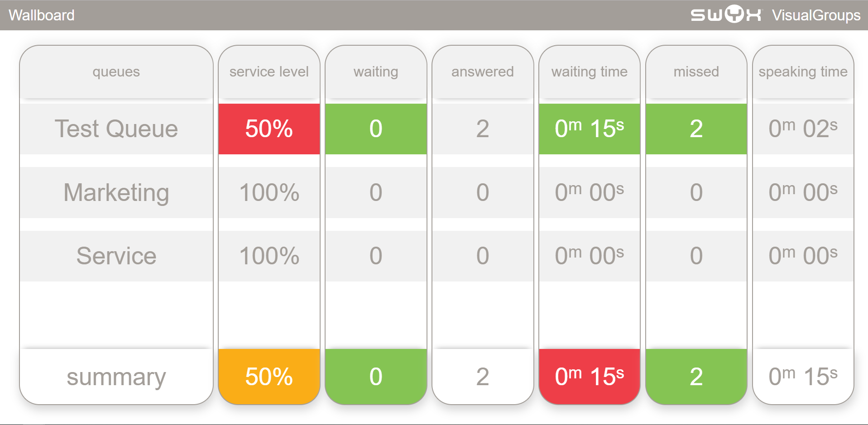Click Test Queue green missed count
Viewport: 868px width, 425px height.
click(x=696, y=129)
